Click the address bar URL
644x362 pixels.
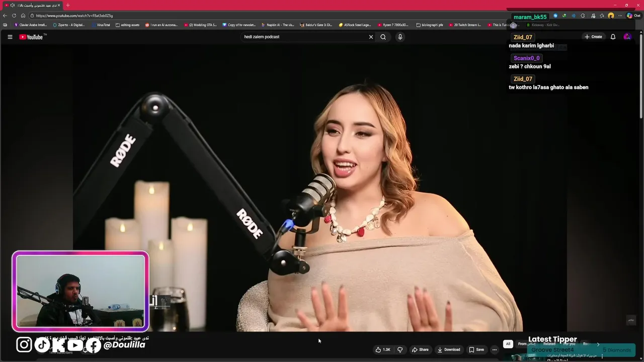pyautogui.click(x=74, y=16)
